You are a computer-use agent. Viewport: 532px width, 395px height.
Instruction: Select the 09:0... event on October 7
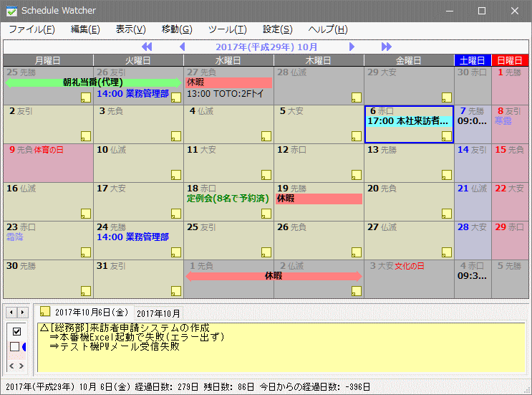tap(472, 121)
